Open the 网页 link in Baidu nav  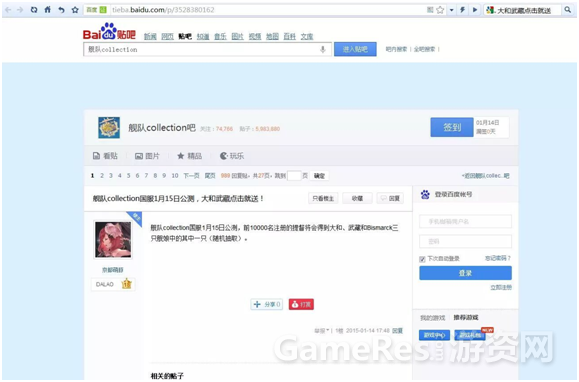[x=167, y=36]
